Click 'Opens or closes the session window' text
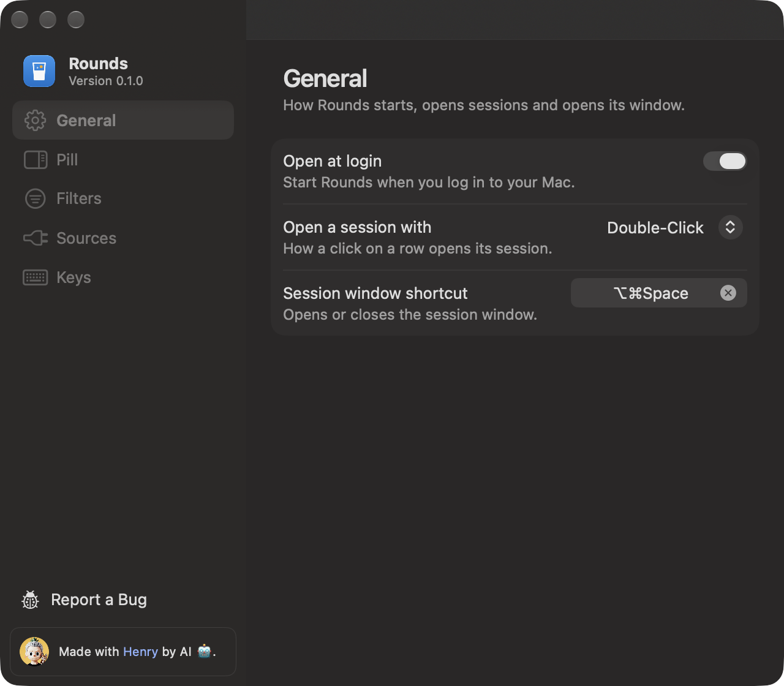 click(x=410, y=315)
